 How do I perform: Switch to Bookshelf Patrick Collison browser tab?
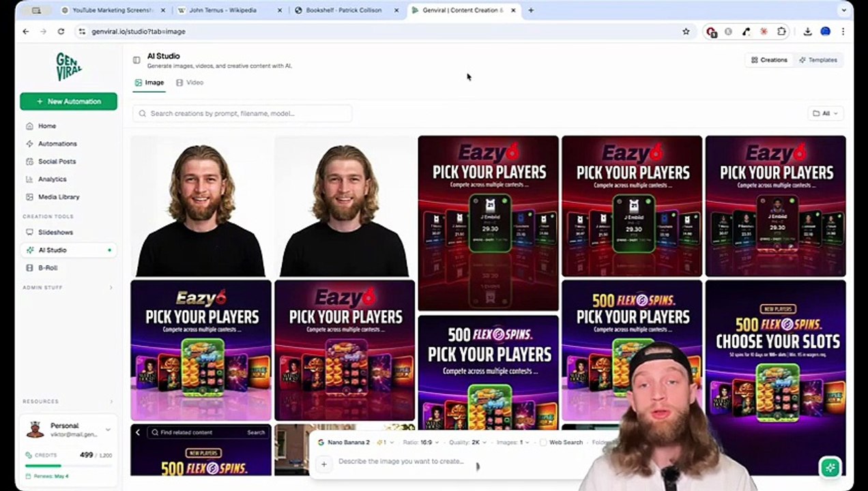[x=347, y=10]
